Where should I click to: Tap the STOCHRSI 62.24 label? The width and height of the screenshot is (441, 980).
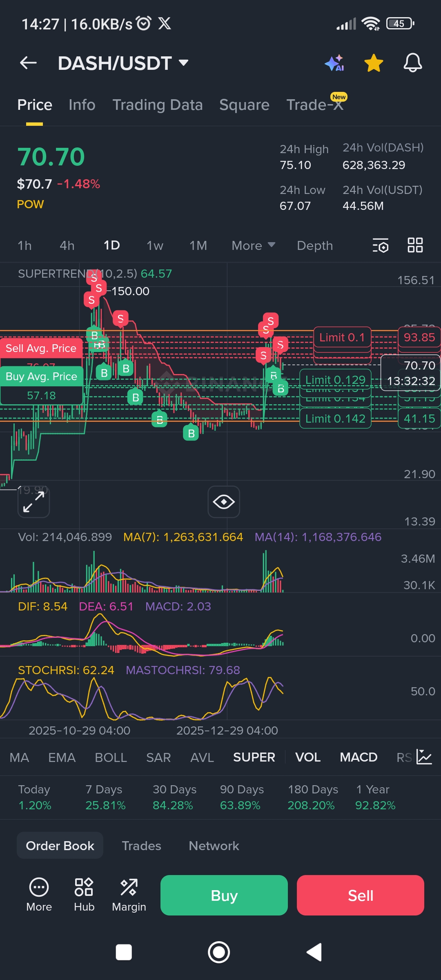point(66,670)
